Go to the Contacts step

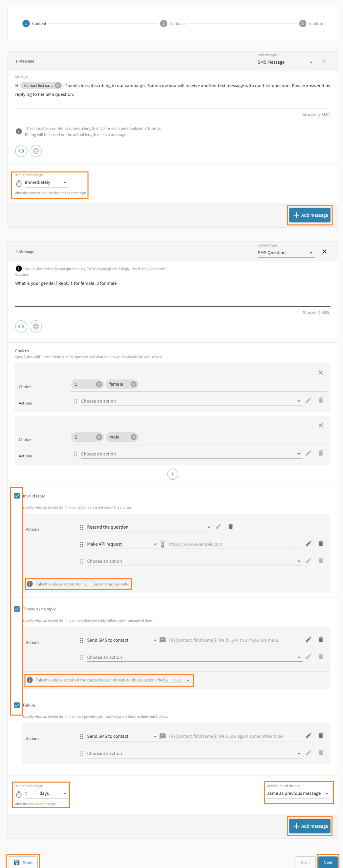tap(173, 23)
